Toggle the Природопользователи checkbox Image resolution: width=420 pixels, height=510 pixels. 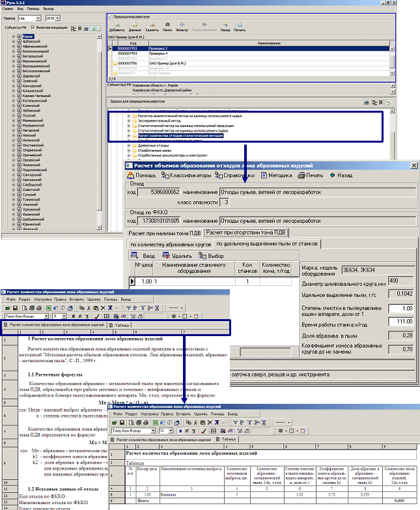(x=109, y=14)
